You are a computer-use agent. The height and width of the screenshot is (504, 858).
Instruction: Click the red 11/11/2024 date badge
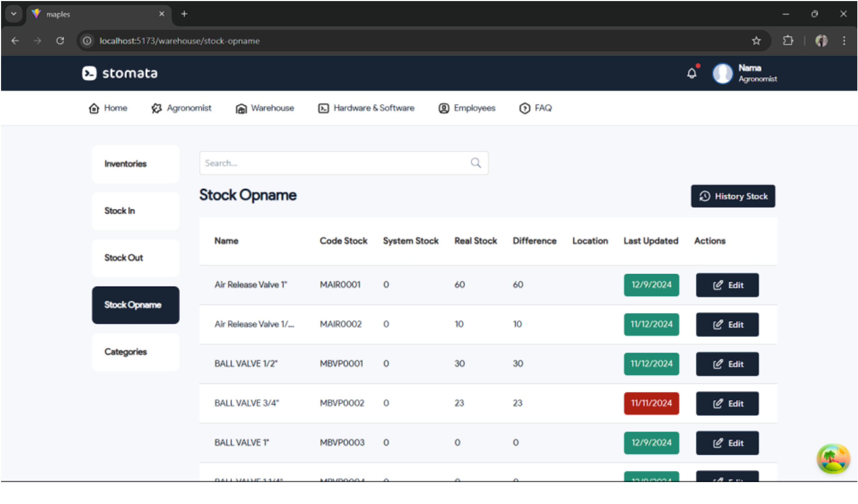[651, 403]
